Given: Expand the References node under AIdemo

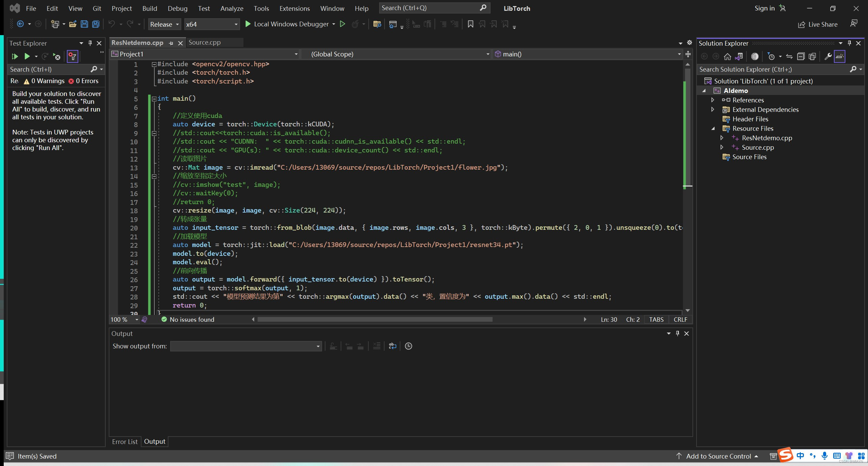Looking at the screenshot, I should 713,100.
